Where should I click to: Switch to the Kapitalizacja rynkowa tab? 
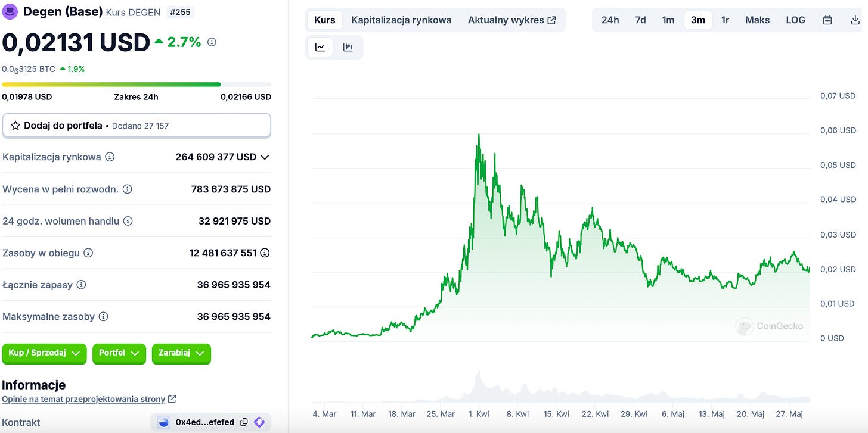tap(401, 20)
